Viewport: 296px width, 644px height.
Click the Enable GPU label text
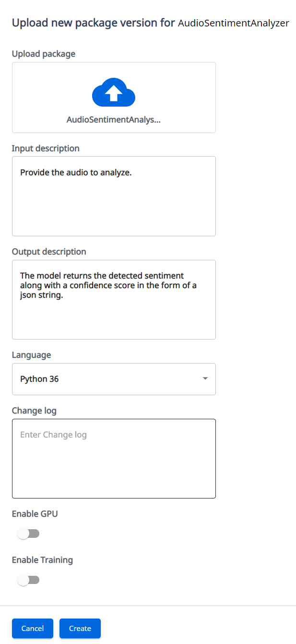coord(35,514)
